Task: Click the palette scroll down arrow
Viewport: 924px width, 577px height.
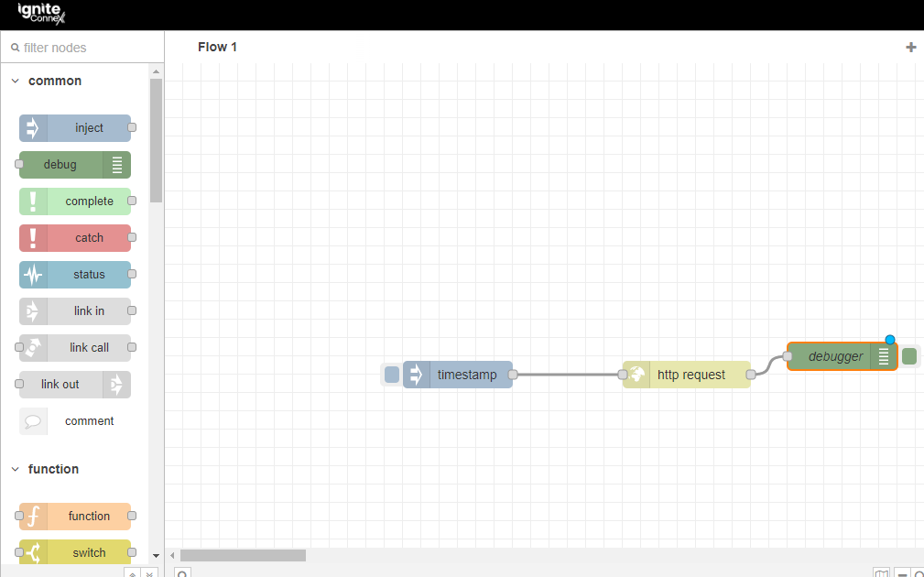Action: point(156,555)
